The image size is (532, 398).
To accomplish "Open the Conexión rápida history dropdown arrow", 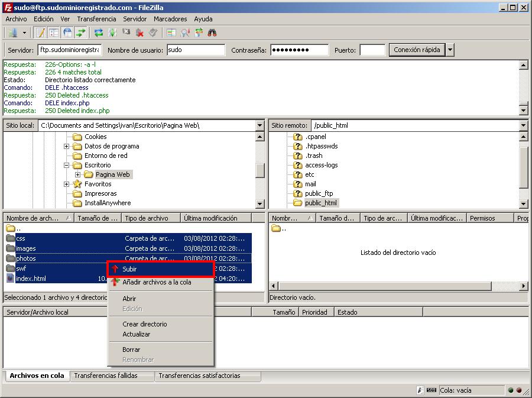I will [450, 50].
